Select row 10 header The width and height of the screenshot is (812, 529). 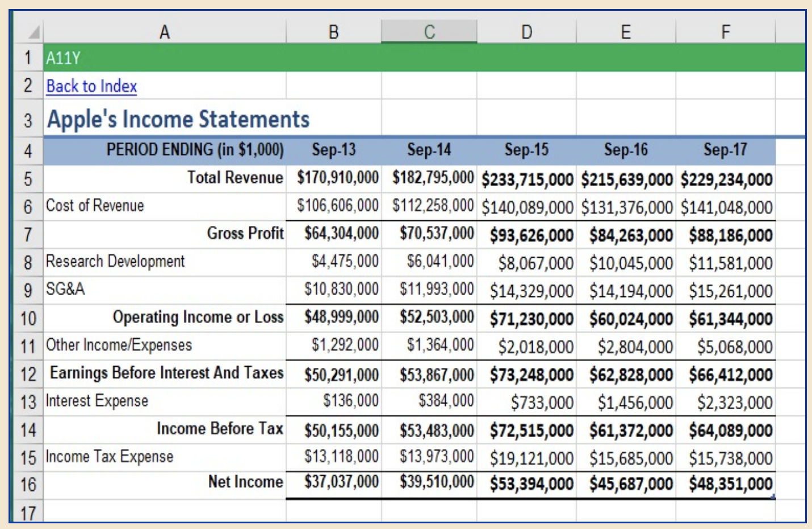[x=28, y=318]
